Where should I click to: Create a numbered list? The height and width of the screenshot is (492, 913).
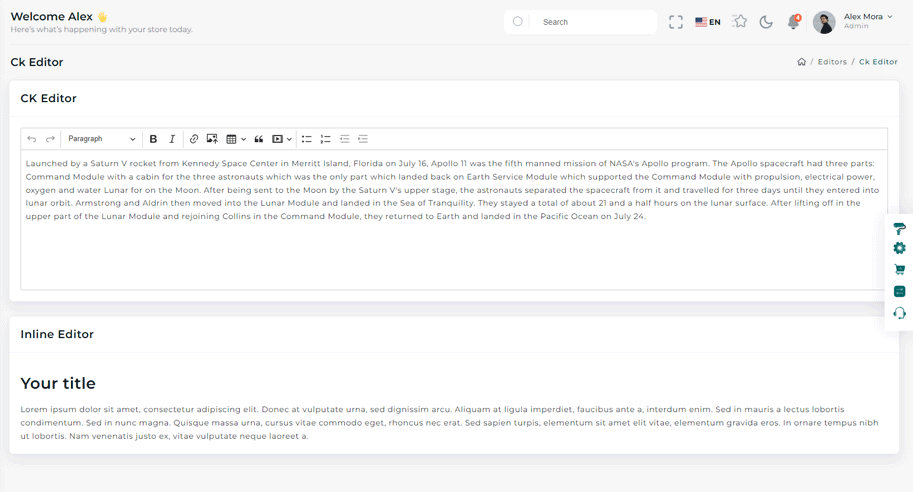tap(325, 139)
